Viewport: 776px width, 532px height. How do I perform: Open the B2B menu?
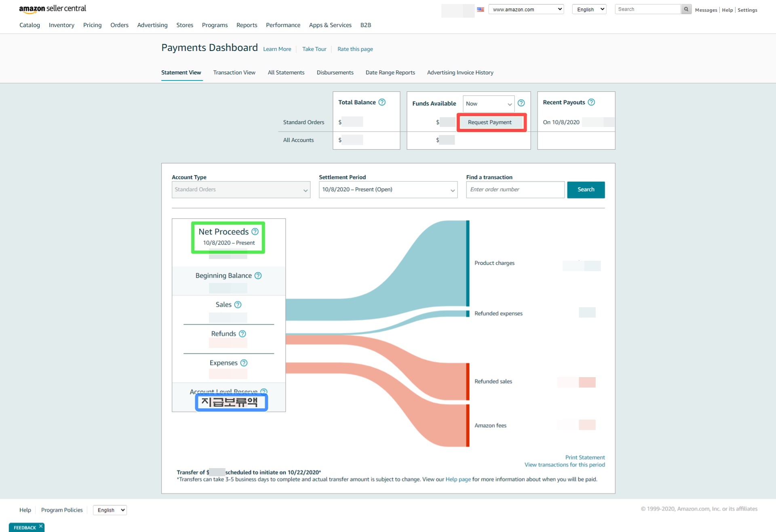[x=365, y=25]
